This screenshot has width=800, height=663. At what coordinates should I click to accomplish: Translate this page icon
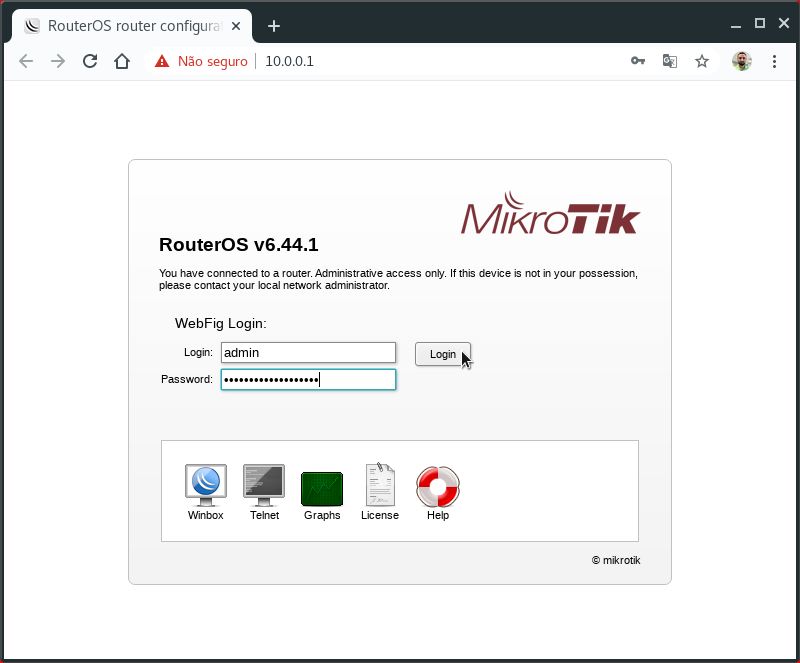pyautogui.click(x=670, y=61)
